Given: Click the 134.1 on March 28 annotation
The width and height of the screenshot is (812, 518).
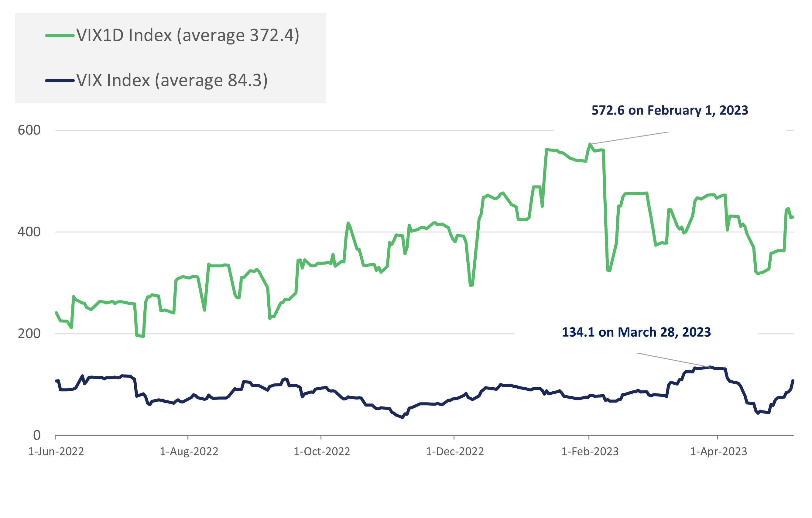Looking at the screenshot, I should coord(636,332).
